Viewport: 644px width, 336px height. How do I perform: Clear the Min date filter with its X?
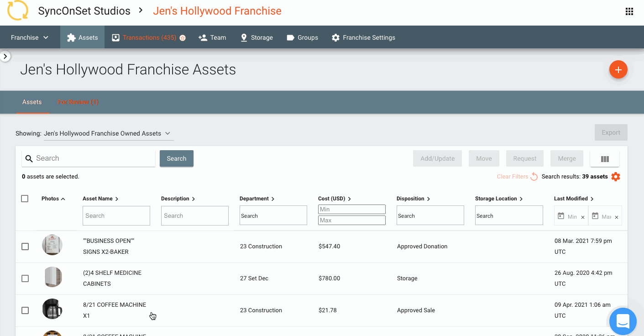583,217
